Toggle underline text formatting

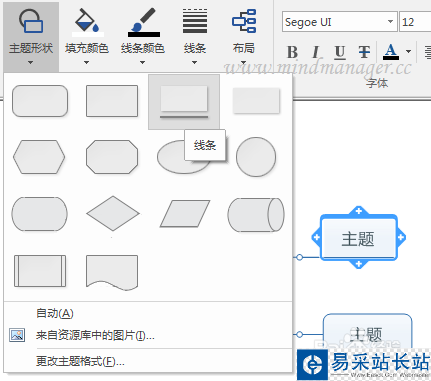pos(340,52)
